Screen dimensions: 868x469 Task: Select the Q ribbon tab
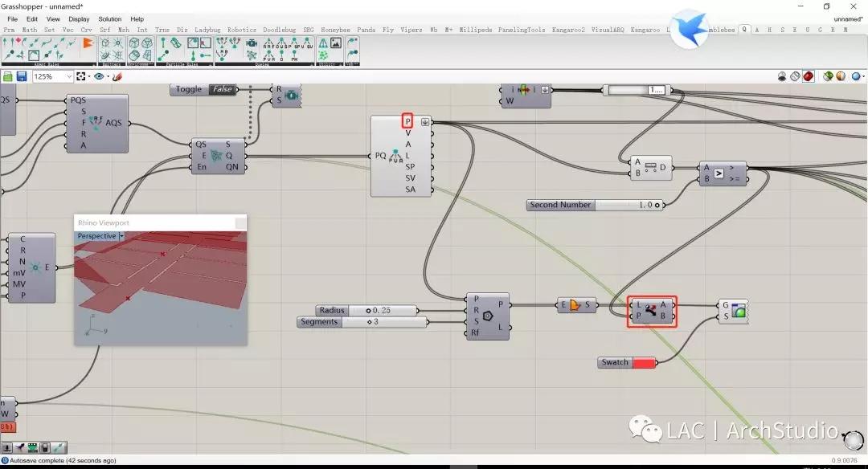[x=744, y=29]
